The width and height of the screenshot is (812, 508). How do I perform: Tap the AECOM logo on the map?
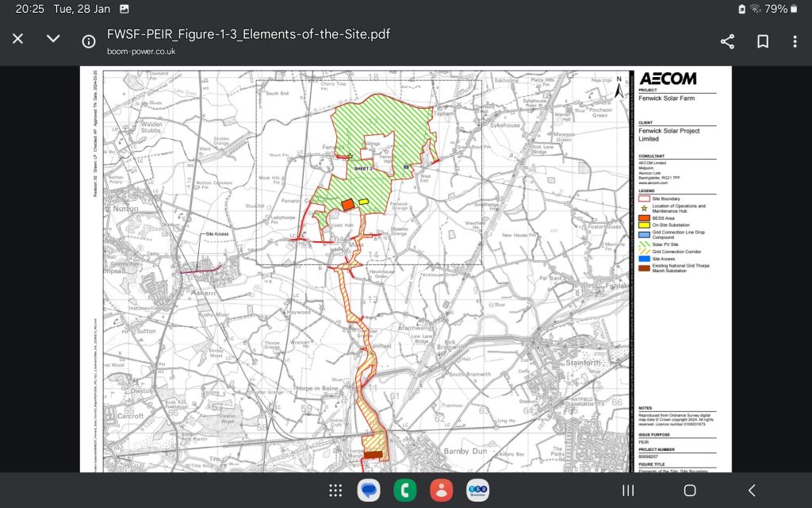click(668, 79)
